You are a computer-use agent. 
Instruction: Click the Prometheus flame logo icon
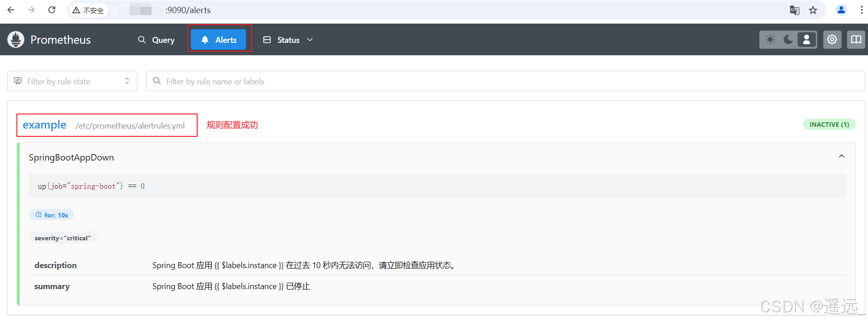[x=16, y=40]
